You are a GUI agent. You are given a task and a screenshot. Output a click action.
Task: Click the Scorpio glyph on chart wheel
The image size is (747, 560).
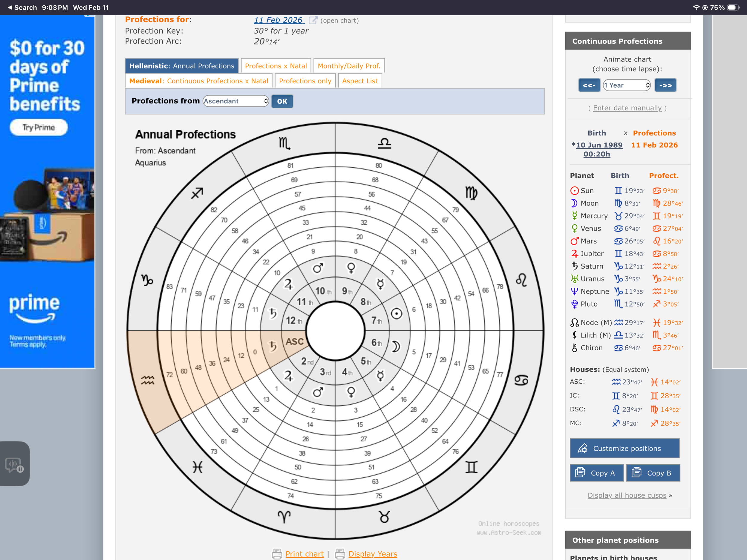[284, 143]
